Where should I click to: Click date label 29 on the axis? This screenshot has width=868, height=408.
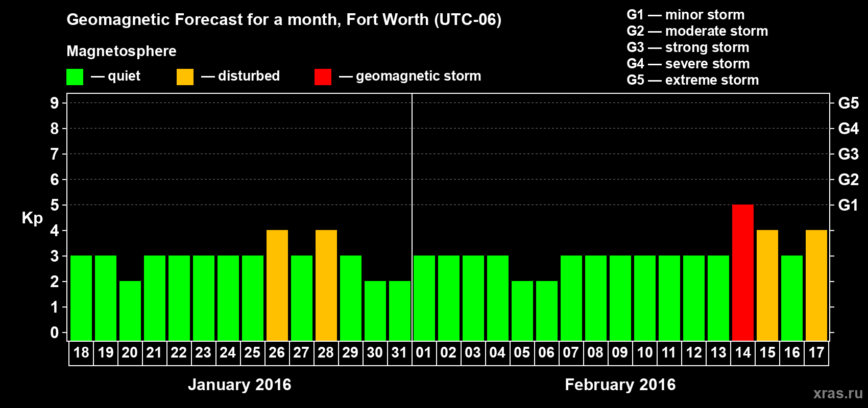coord(350,353)
